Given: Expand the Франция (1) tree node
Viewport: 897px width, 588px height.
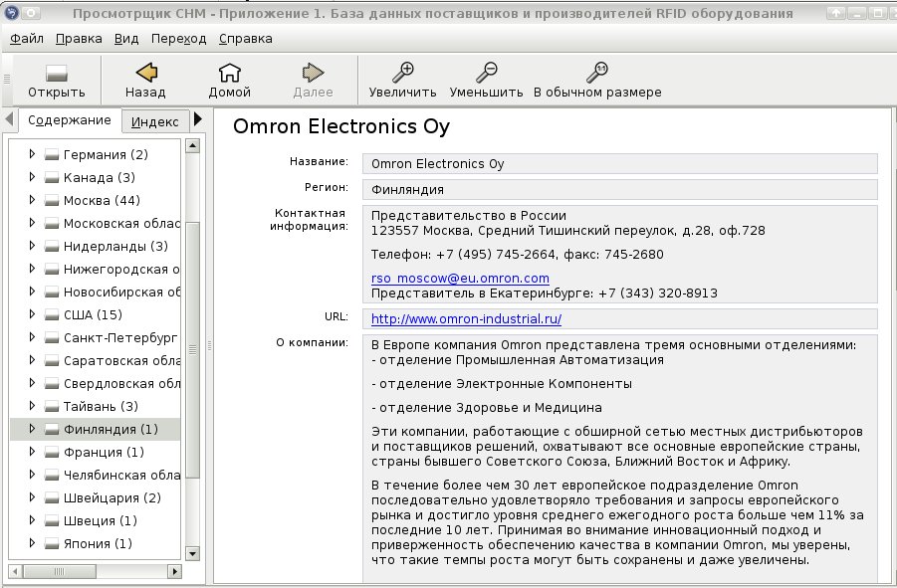Looking at the screenshot, I should click(x=32, y=451).
